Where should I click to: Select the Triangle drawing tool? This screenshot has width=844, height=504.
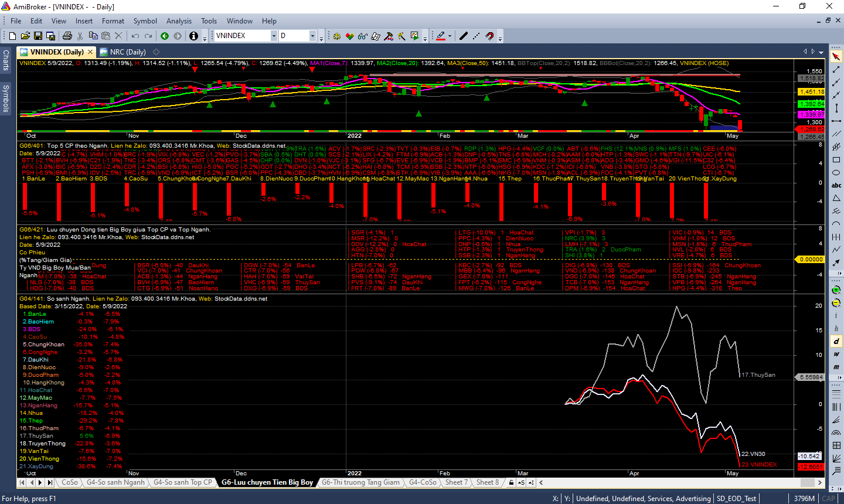point(836,198)
